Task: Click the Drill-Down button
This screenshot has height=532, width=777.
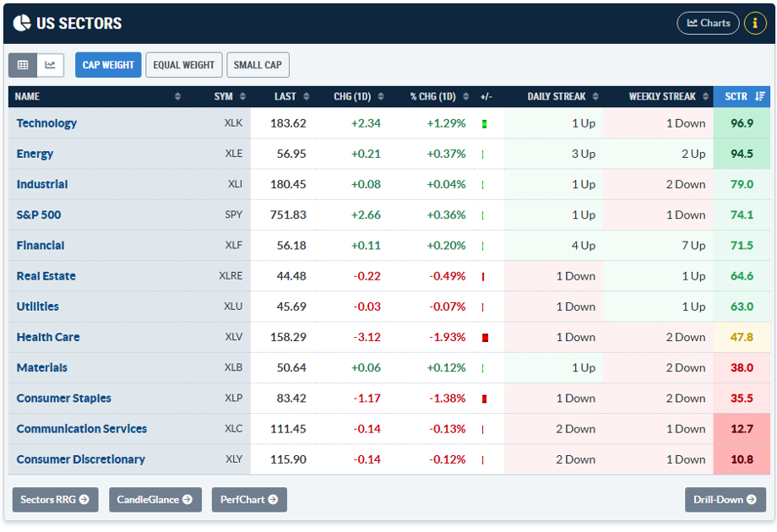Action: pyautogui.click(x=725, y=499)
